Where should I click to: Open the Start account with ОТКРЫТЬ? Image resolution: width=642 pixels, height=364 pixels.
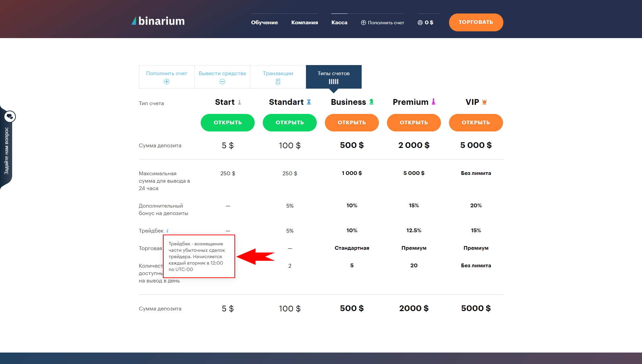coord(227,123)
